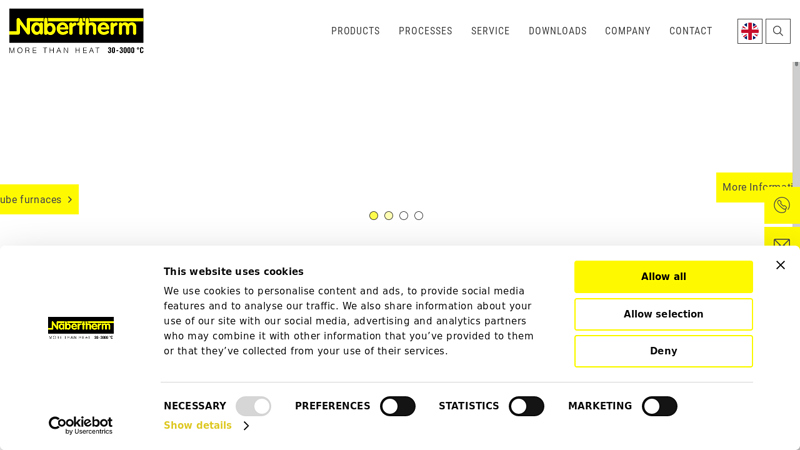Click the Deny cookies button
The height and width of the screenshot is (450, 800).
[663, 351]
